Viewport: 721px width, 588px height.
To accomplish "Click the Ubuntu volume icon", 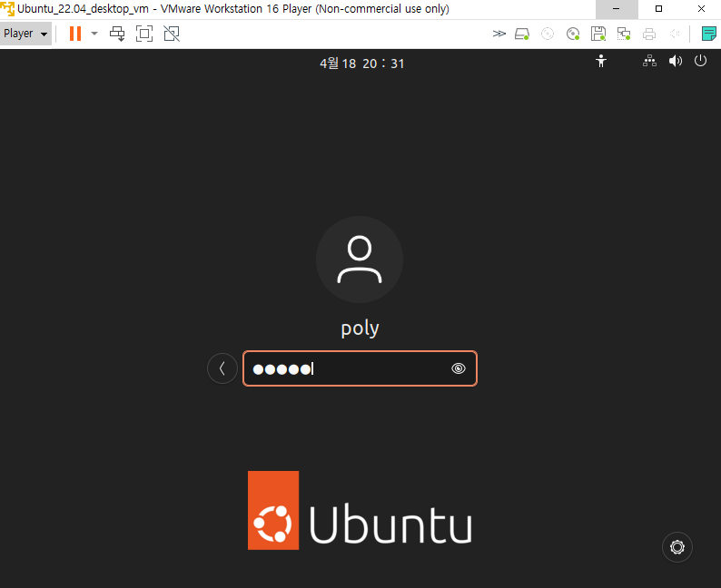I will point(675,61).
